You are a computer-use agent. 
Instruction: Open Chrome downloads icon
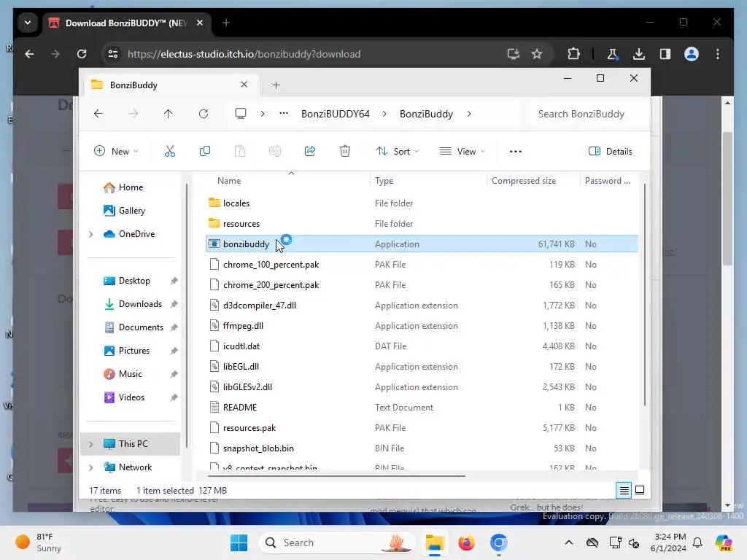tap(639, 54)
